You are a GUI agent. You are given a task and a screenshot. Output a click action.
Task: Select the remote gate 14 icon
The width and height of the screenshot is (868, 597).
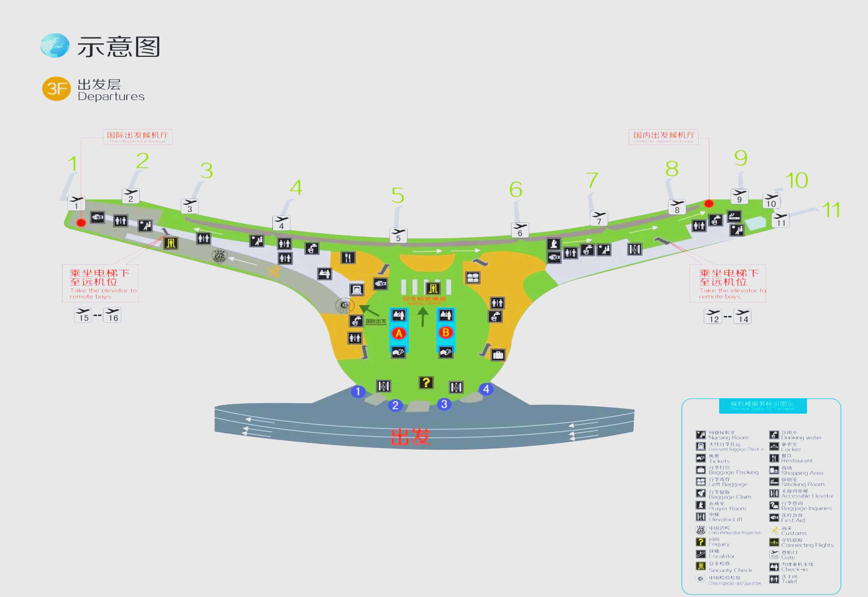click(x=742, y=316)
